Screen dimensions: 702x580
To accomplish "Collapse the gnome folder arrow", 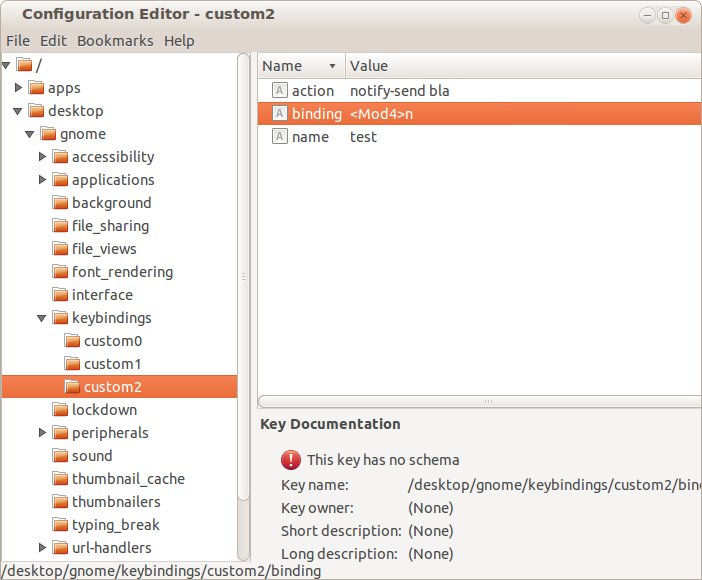I will click(x=30, y=134).
